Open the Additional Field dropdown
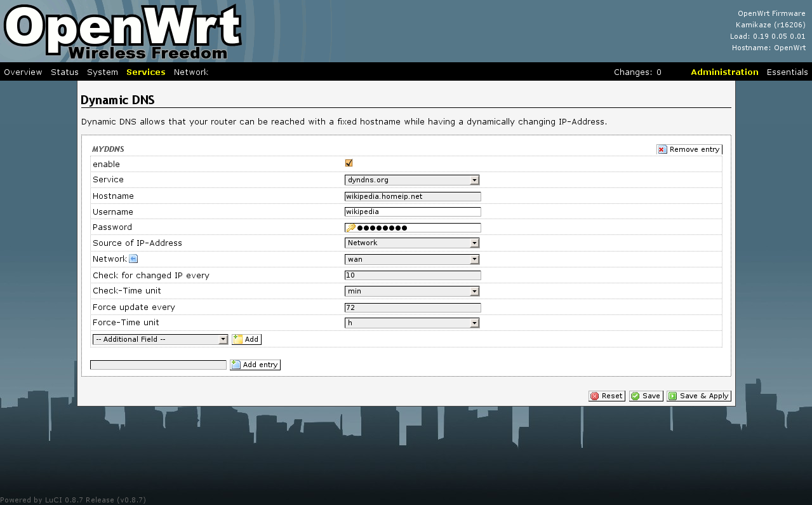 coord(160,339)
